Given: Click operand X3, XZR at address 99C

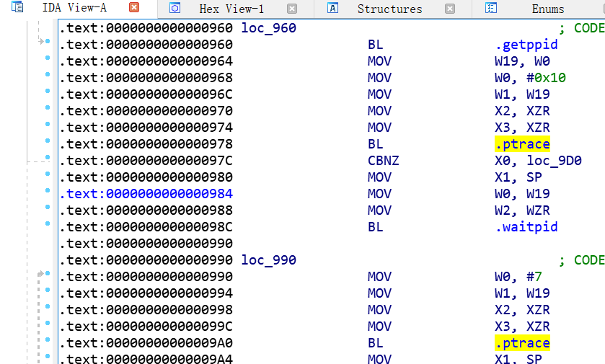Looking at the screenshot, I should [522, 327].
